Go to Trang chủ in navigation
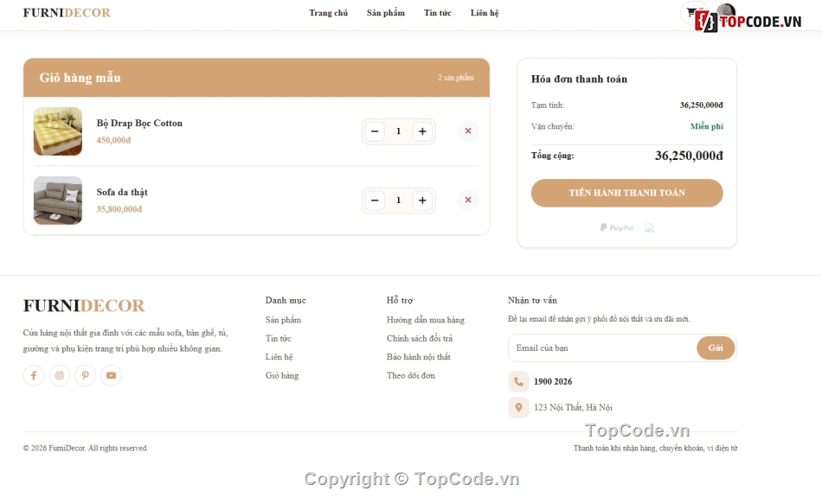This screenshot has width=822, height=504. [328, 13]
